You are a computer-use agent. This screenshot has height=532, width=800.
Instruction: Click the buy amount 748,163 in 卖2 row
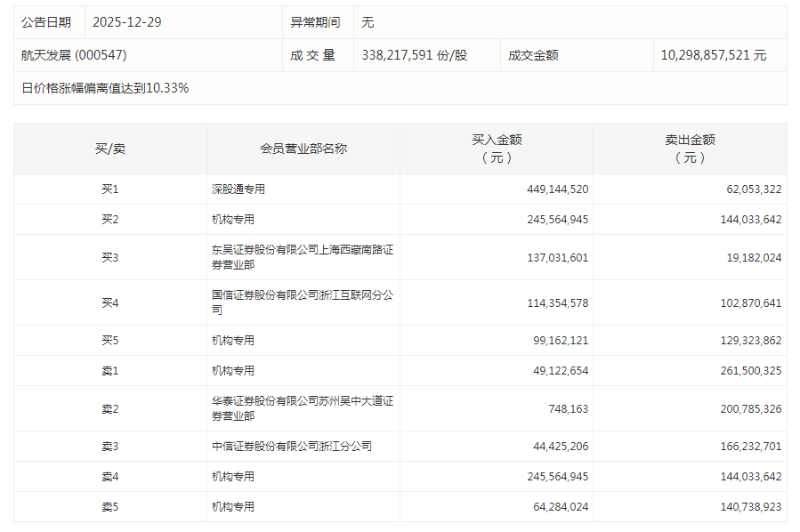[564, 408]
